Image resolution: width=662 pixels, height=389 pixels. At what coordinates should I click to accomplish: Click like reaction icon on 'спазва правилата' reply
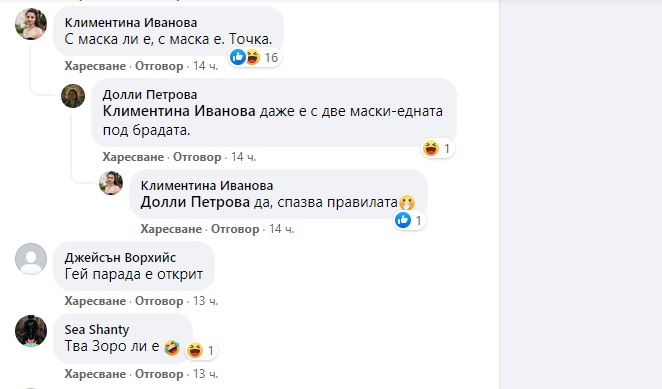[x=403, y=220]
